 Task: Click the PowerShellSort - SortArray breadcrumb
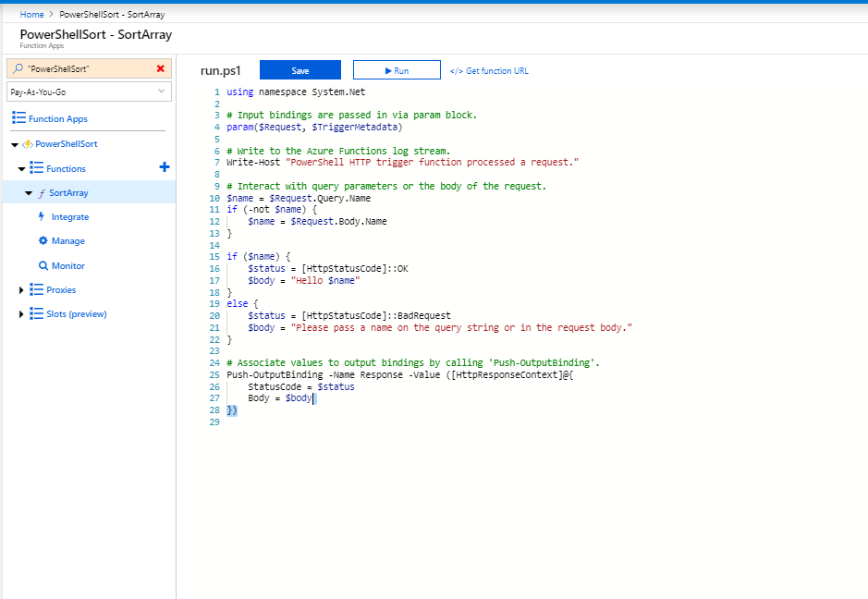click(x=112, y=15)
